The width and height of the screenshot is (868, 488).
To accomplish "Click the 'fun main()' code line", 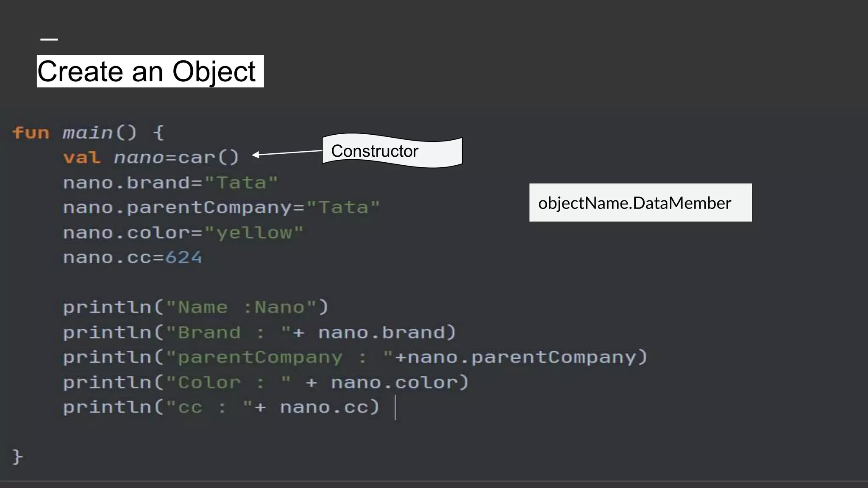I will click(88, 133).
